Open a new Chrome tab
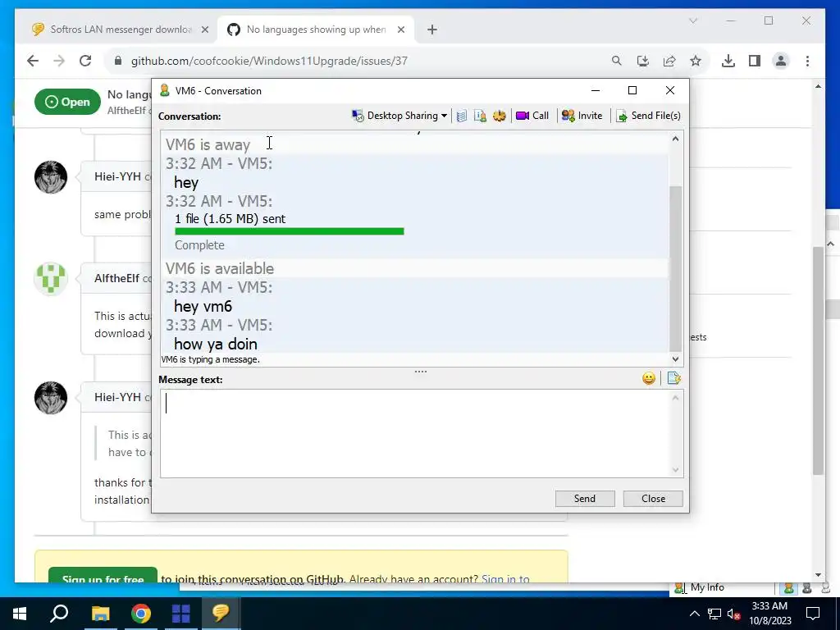The width and height of the screenshot is (840, 630). 431,30
